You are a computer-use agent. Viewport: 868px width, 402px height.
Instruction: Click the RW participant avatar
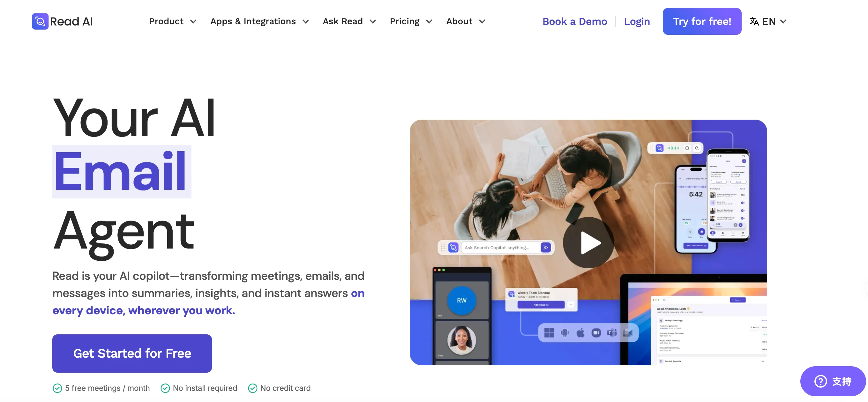click(461, 300)
